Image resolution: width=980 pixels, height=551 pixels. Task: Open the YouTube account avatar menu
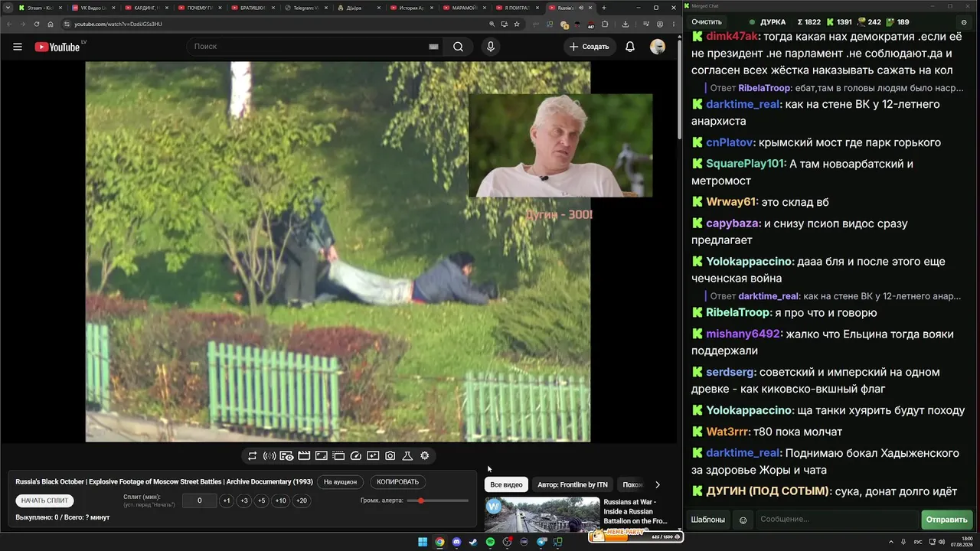[x=658, y=47]
